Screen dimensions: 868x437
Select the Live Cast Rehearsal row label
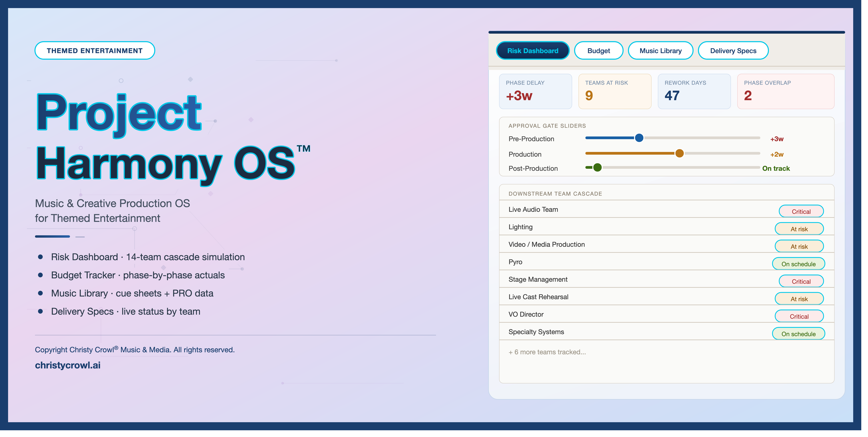pyautogui.click(x=538, y=297)
